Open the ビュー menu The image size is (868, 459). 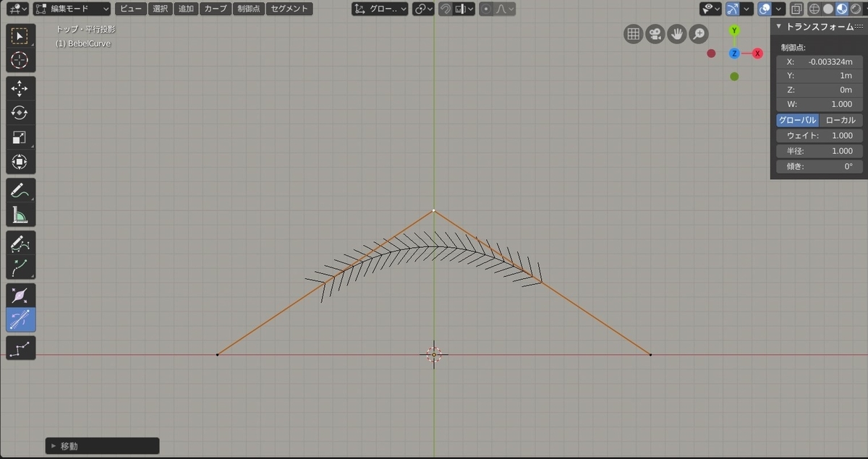(x=132, y=9)
